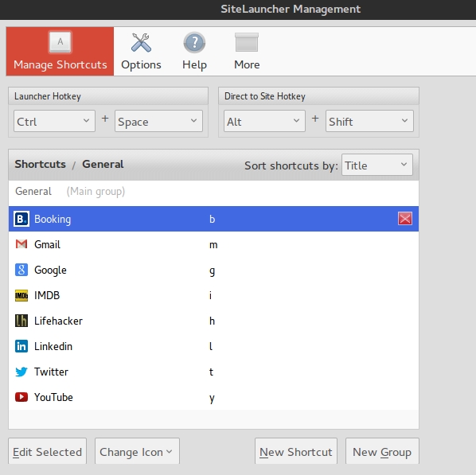Click the New Group button
The image size is (476, 475).
point(382,452)
